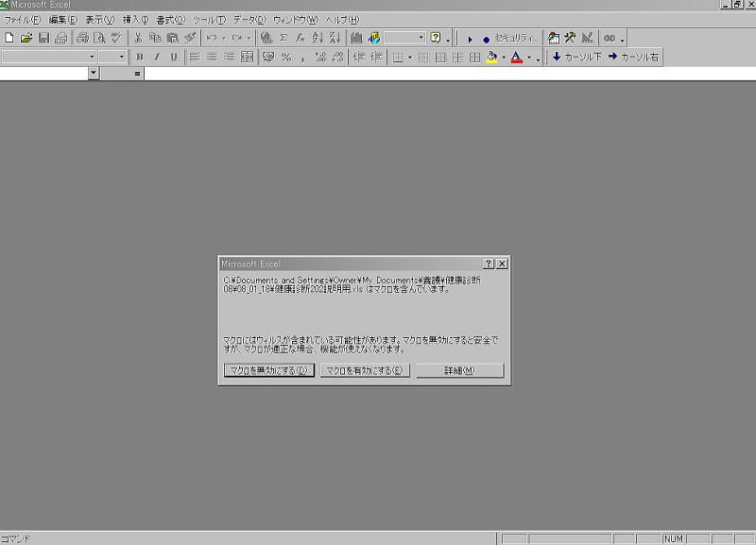756x545 pixels.
Task: Click the equals sign Edit Formula button
Action: [137, 74]
